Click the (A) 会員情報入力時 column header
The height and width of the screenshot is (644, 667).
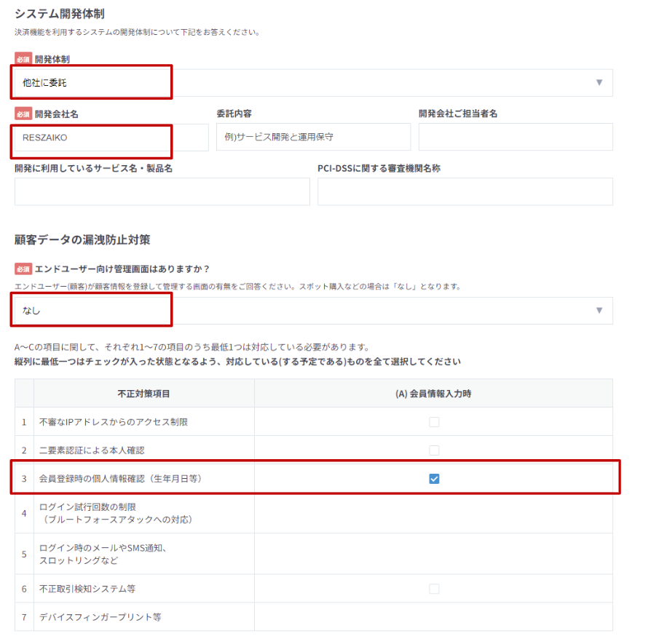(x=433, y=394)
